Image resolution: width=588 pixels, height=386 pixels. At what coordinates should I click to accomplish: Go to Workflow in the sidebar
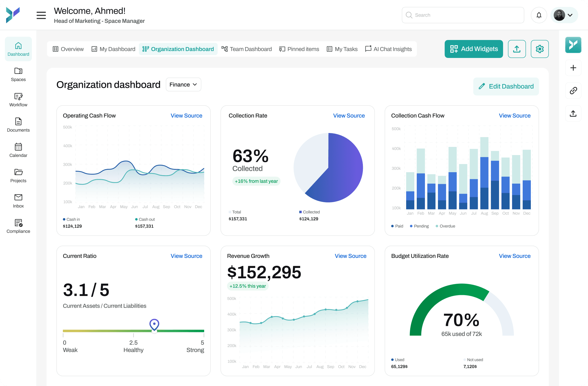tap(18, 100)
